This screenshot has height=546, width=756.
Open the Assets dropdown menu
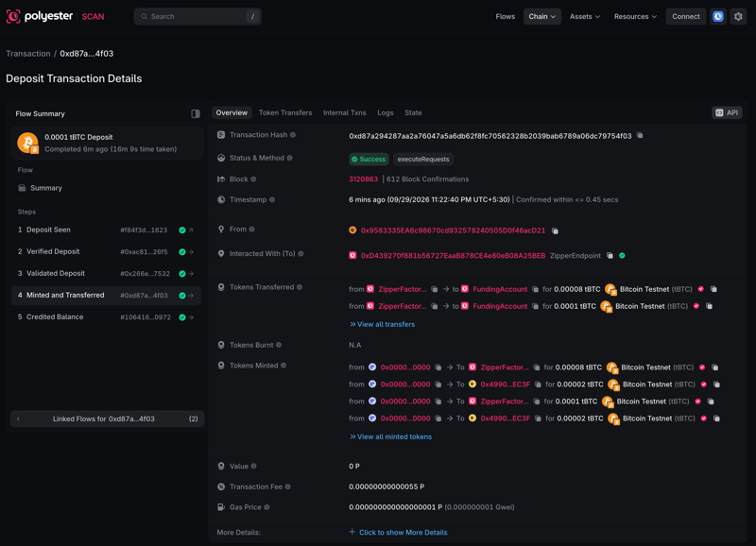click(x=584, y=16)
